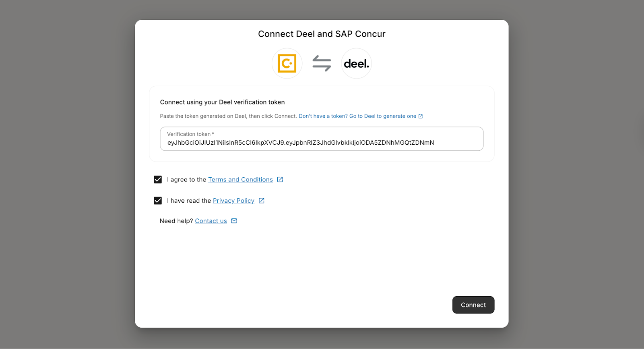Click the "Connect Deel and SAP Concur" title

tap(322, 34)
